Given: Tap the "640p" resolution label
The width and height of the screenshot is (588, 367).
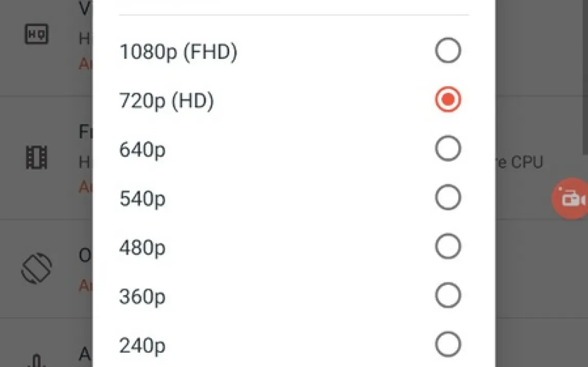Looking at the screenshot, I should coord(142,150).
